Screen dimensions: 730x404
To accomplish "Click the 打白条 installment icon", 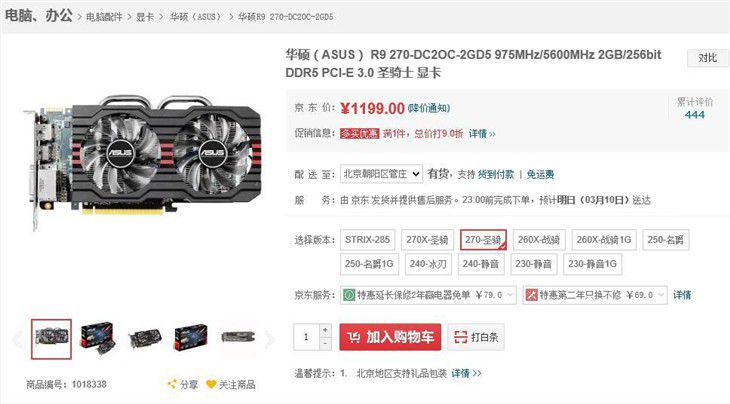I will coord(460,337).
